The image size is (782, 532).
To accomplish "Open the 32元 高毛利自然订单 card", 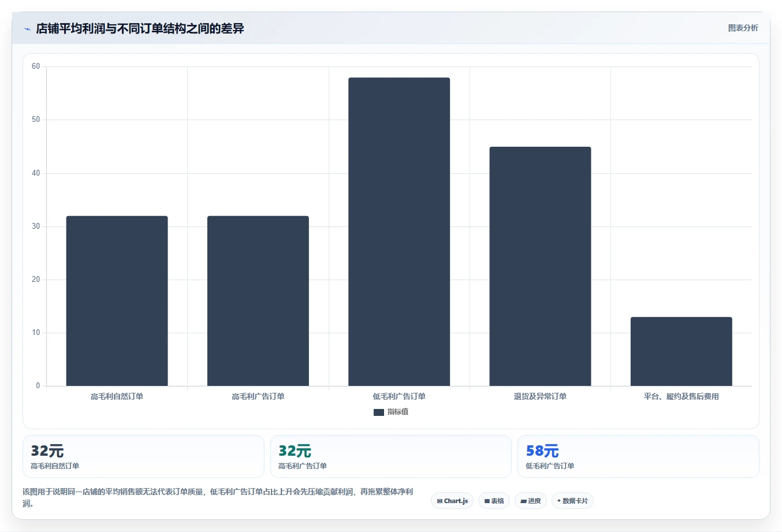I will point(143,456).
